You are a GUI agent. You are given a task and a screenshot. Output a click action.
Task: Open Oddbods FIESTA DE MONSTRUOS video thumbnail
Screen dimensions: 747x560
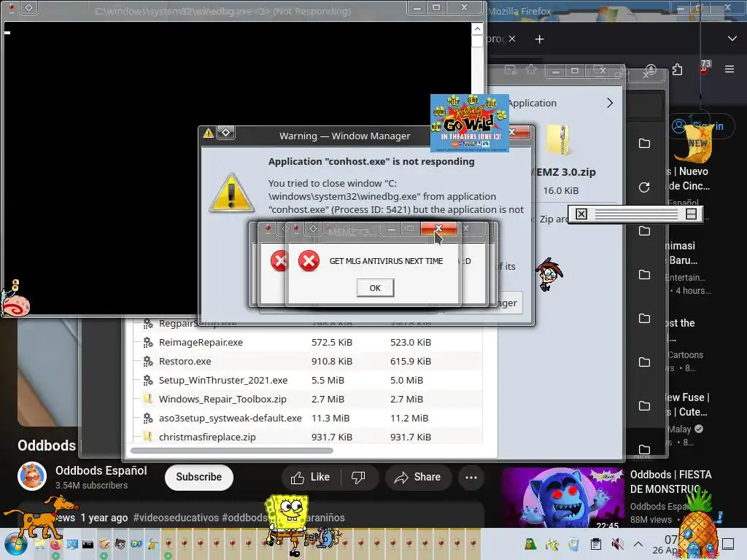pyautogui.click(x=562, y=499)
